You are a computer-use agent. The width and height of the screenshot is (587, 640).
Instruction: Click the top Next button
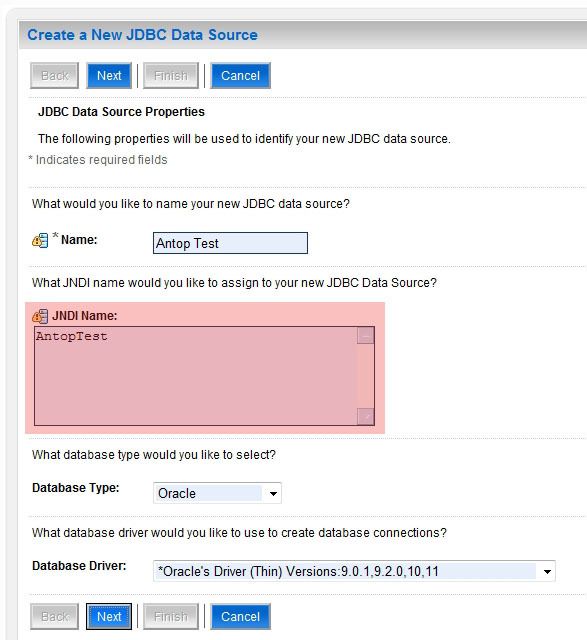click(x=109, y=76)
